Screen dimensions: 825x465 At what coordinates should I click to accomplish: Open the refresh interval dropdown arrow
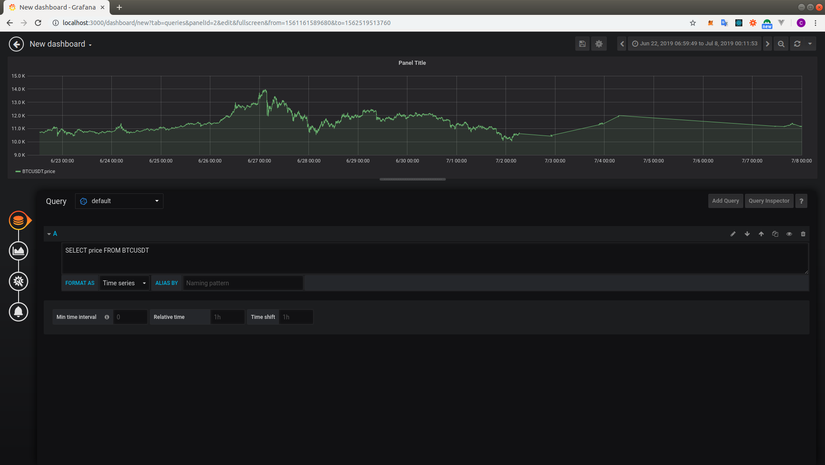810,44
